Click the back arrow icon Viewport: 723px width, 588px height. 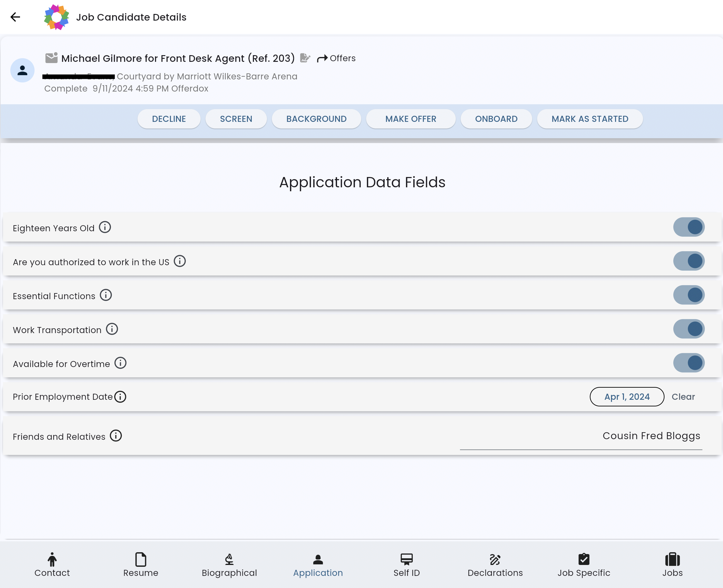coord(15,17)
